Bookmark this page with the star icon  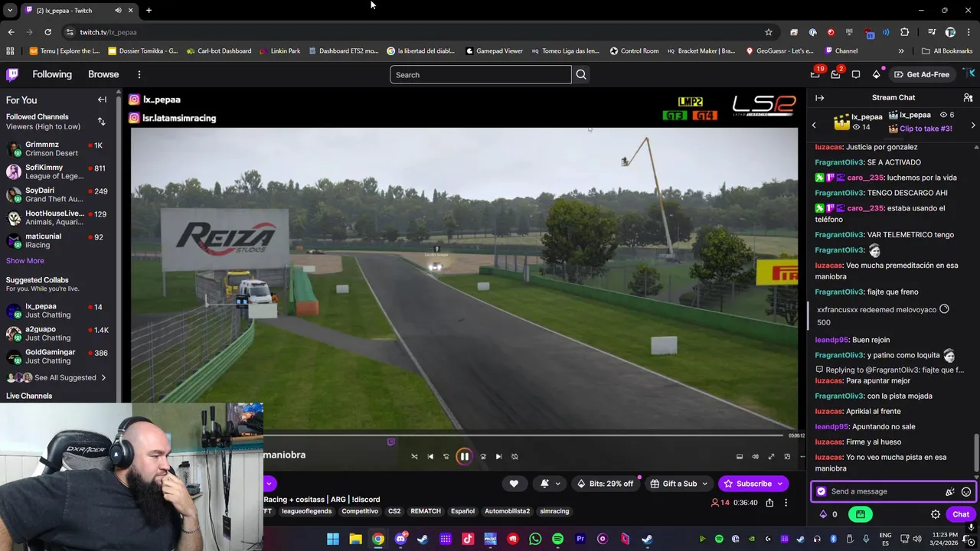tap(769, 32)
